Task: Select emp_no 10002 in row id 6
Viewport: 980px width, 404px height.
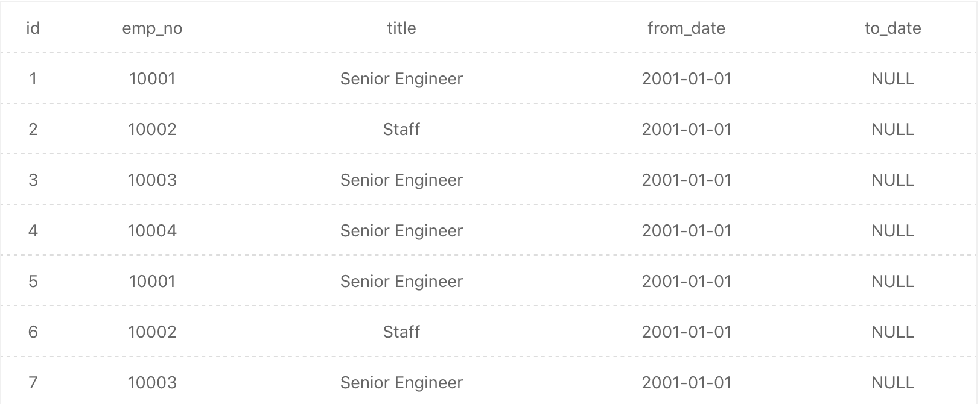Action: [152, 332]
